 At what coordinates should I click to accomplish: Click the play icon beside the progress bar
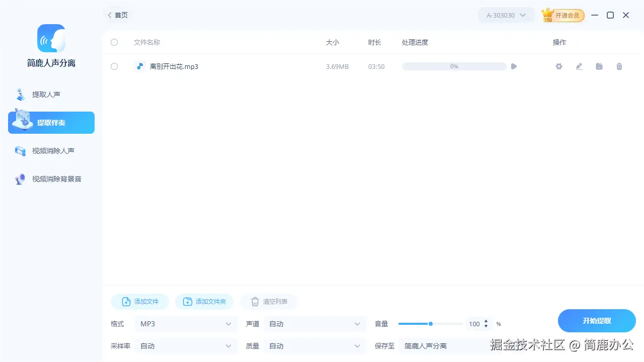coord(514,66)
